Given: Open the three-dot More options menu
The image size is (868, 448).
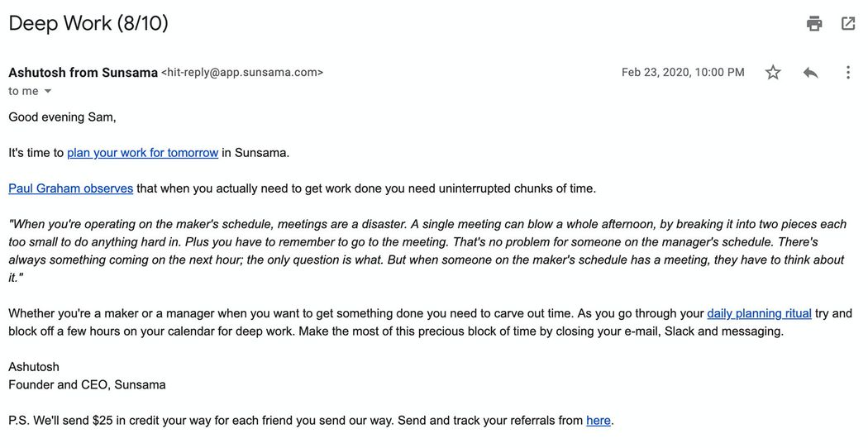Looking at the screenshot, I should click(x=847, y=73).
